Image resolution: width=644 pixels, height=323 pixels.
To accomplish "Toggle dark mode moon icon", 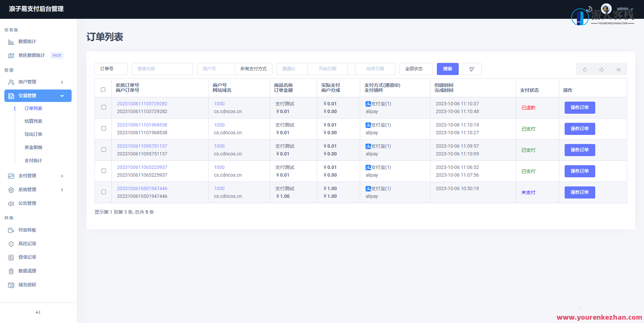I will (x=589, y=9).
